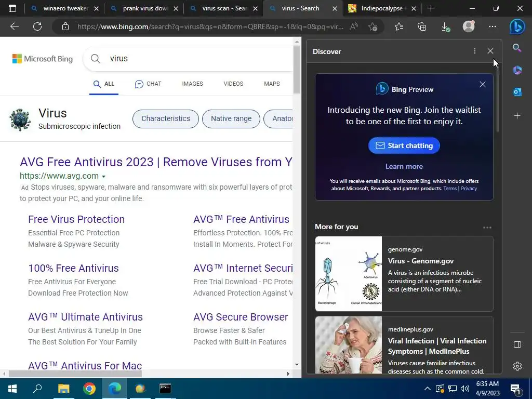Select the MAPS search category
This screenshot has height=399, width=532.
point(272,84)
